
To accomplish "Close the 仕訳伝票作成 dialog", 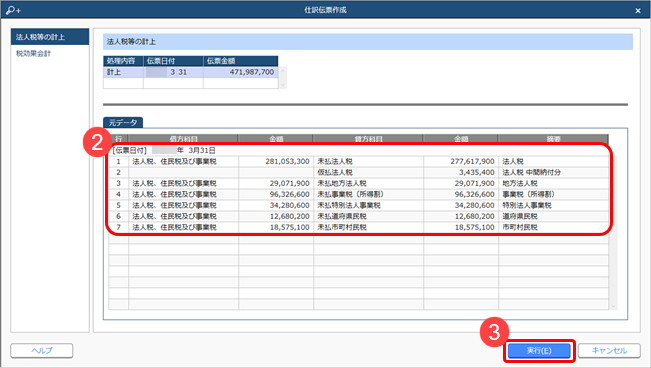I will 638,10.
